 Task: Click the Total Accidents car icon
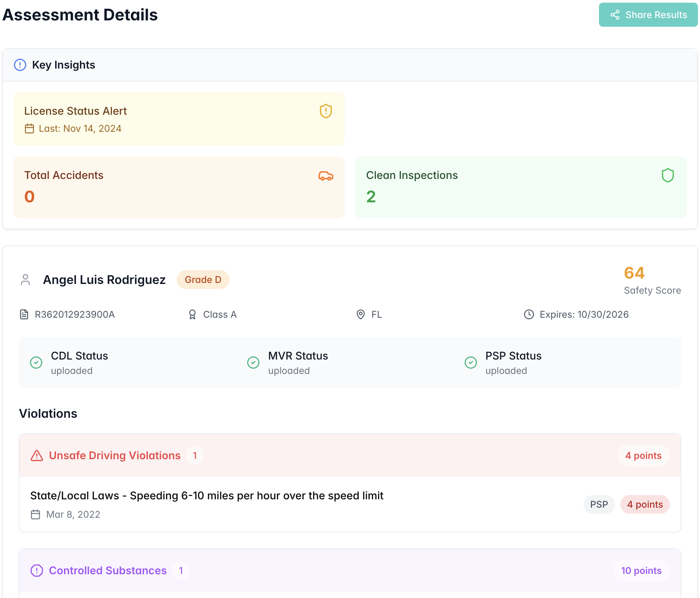[326, 176]
